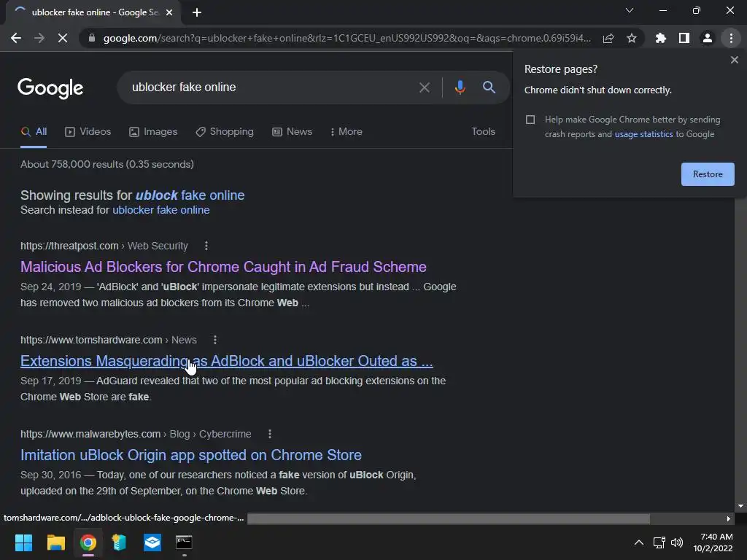
Task: Click the address bar URL
Action: 347,38
